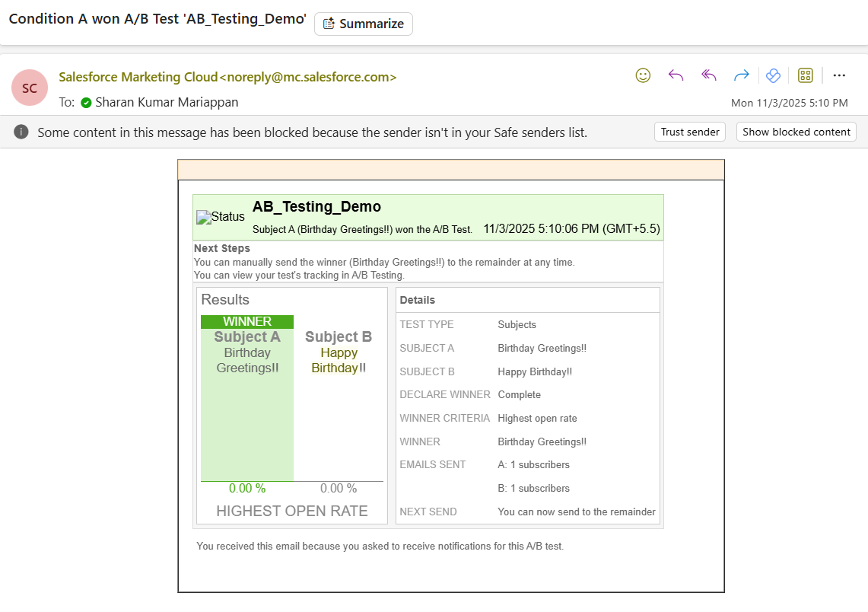Forward this message using the blue arrow
The image size is (868, 612).
pos(741,75)
